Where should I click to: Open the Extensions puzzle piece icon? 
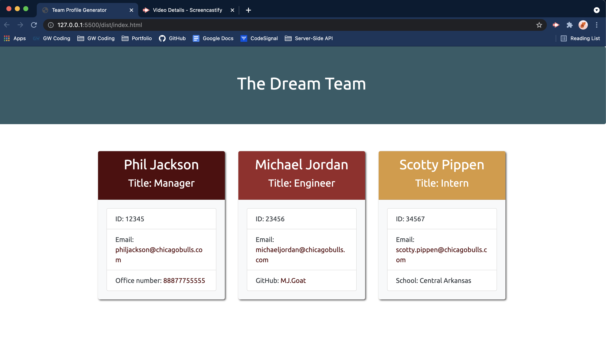pyautogui.click(x=569, y=25)
